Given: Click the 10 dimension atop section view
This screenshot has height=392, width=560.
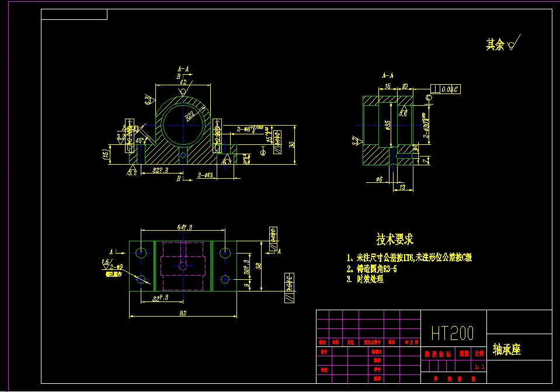Looking at the screenshot, I should (405, 86).
